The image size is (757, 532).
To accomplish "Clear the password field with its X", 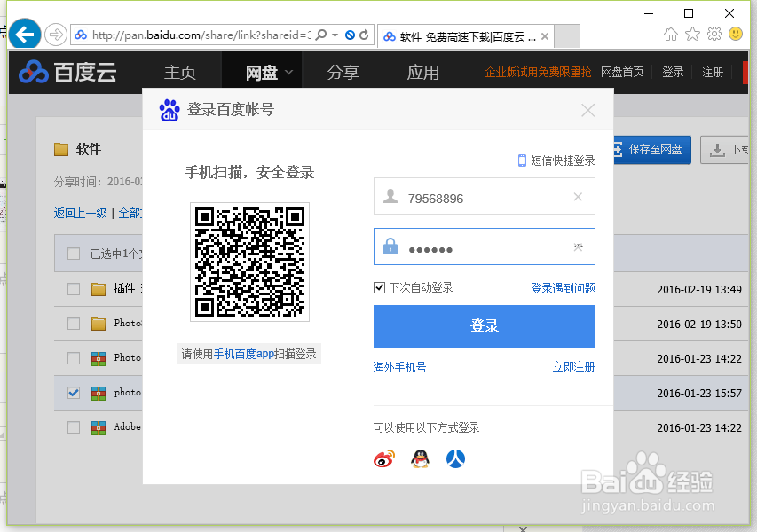I will [578, 247].
